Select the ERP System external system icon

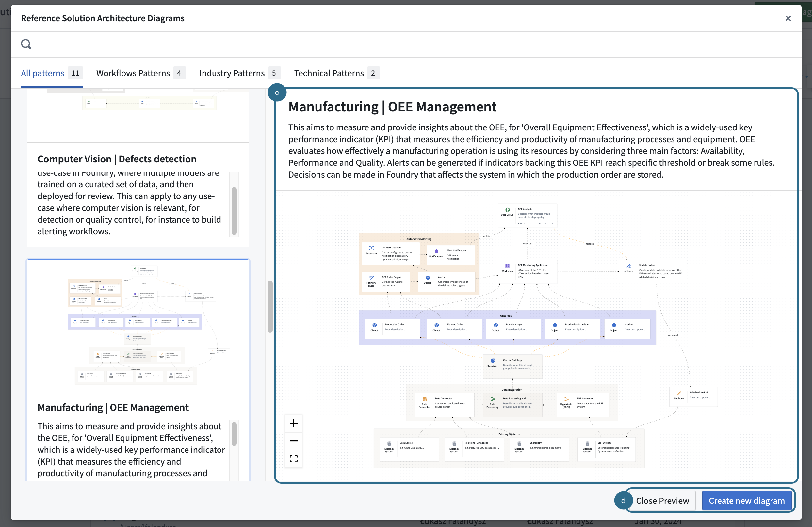click(587, 444)
